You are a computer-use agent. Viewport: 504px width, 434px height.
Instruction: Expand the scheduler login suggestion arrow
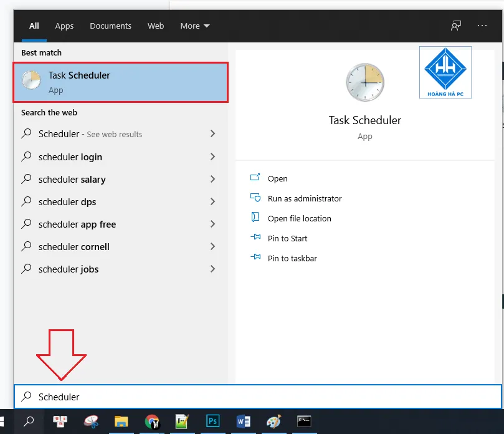coord(212,157)
